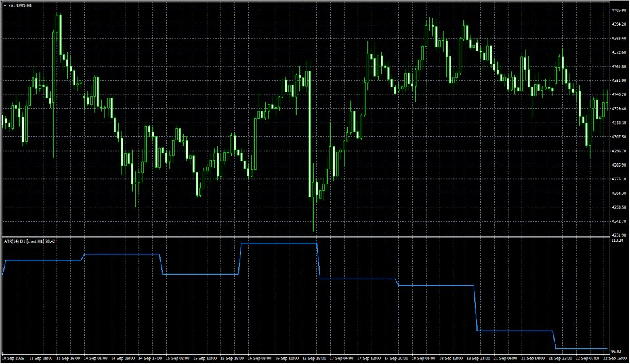630x364 pixels.
Task: Click the 4405.00 price scale label
Action: coord(619,10)
